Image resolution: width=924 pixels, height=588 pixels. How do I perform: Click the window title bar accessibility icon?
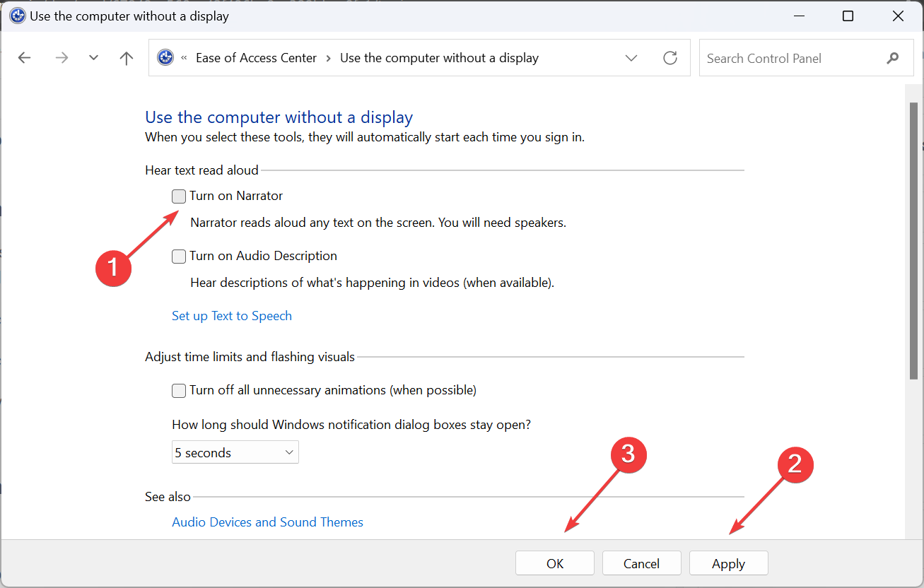(x=17, y=16)
